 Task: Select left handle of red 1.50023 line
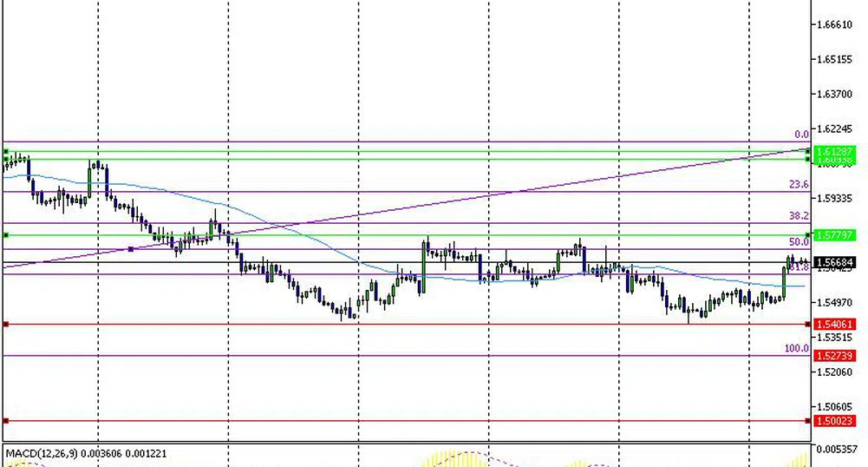(x=6, y=421)
